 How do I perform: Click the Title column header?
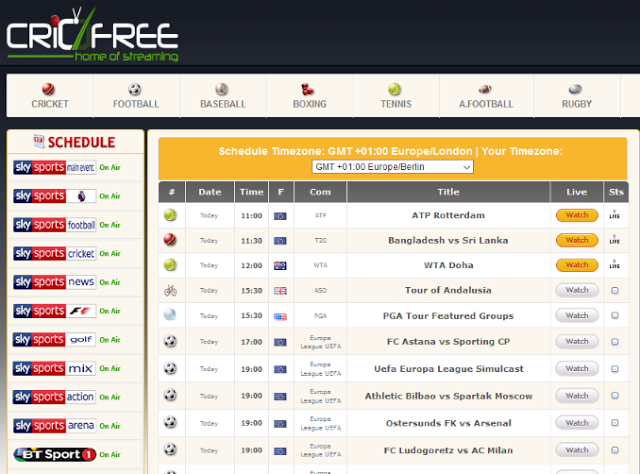coord(448,192)
